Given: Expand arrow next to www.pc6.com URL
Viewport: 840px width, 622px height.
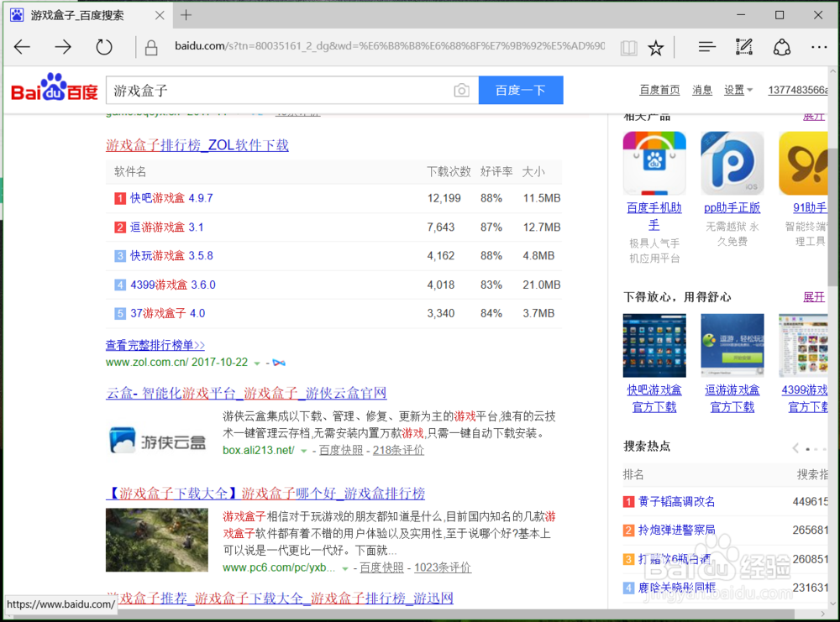Looking at the screenshot, I should 345,568.
